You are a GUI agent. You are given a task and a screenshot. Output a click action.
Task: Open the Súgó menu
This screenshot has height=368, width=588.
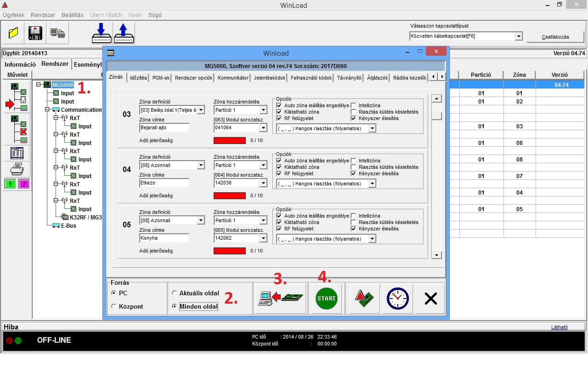(x=155, y=15)
